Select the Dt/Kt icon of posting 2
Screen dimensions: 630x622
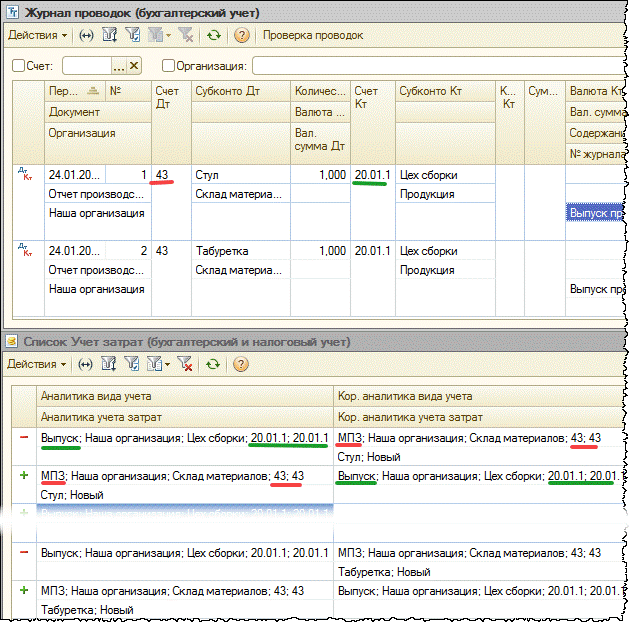(25, 250)
